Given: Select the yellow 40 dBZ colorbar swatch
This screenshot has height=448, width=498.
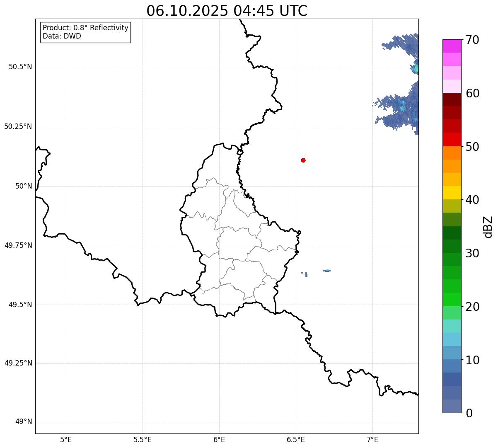Looking at the screenshot, I should pos(452,193).
